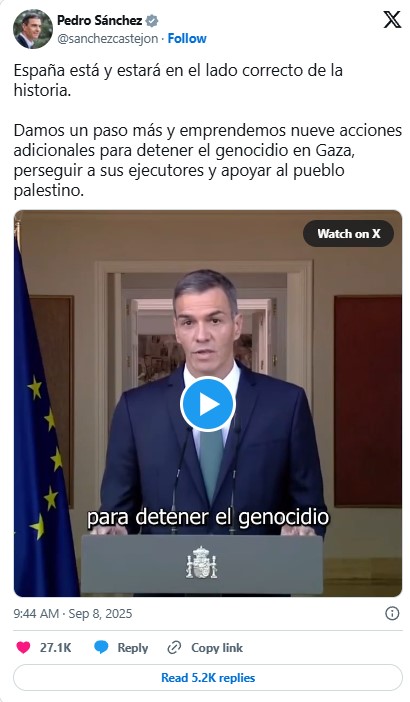Viewport: 410px width, 702px height.
Task: Open the X logo link
Action: click(392, 20)
